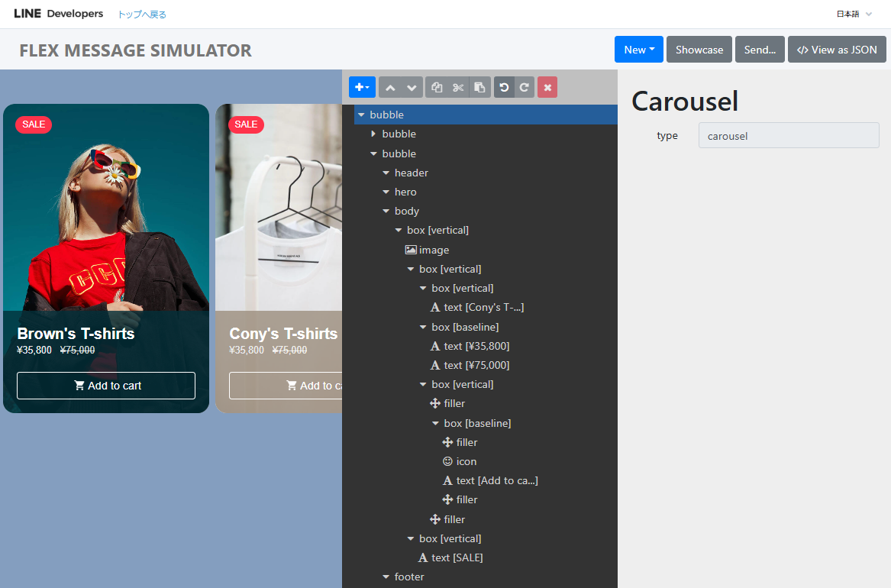The image size is (891, 588).
Task: Click the redo icon
Action: click(525, 87)
